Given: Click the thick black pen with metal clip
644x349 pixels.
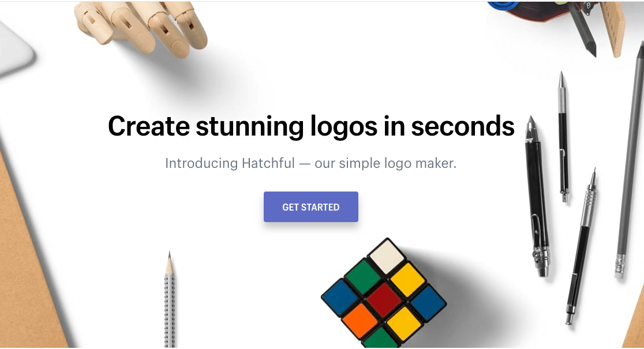Looking at the screenshot, I should click(x=537, y=196).
